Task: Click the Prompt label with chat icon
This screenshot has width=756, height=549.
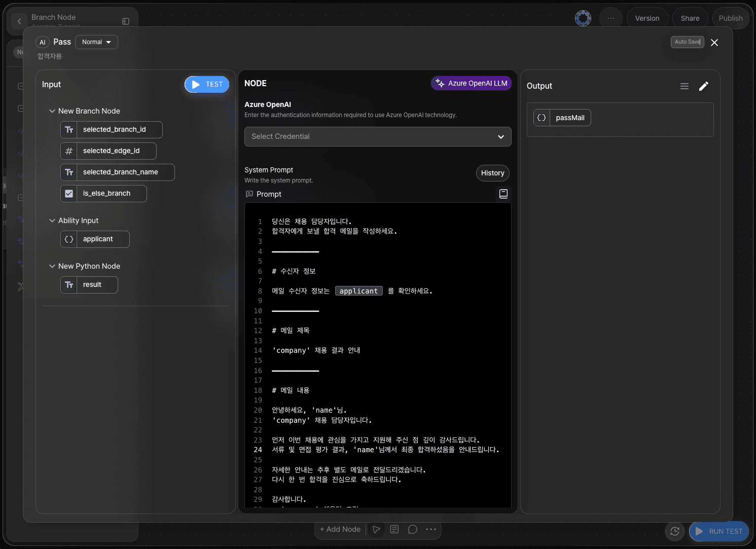Action: point(264,194)
